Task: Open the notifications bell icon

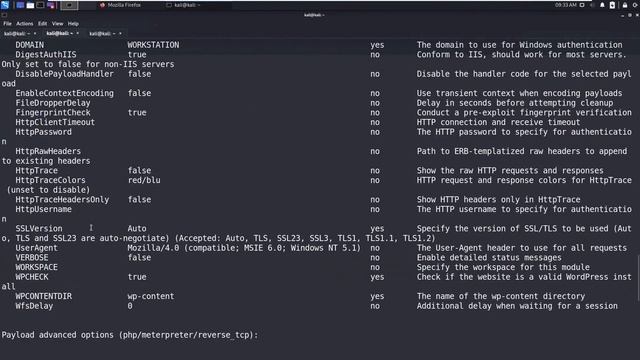Action: (602, 5)
